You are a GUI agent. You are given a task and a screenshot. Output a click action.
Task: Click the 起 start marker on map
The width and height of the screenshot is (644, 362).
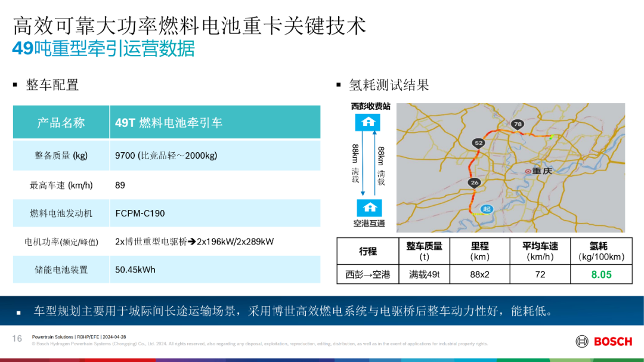click(487, 209)
